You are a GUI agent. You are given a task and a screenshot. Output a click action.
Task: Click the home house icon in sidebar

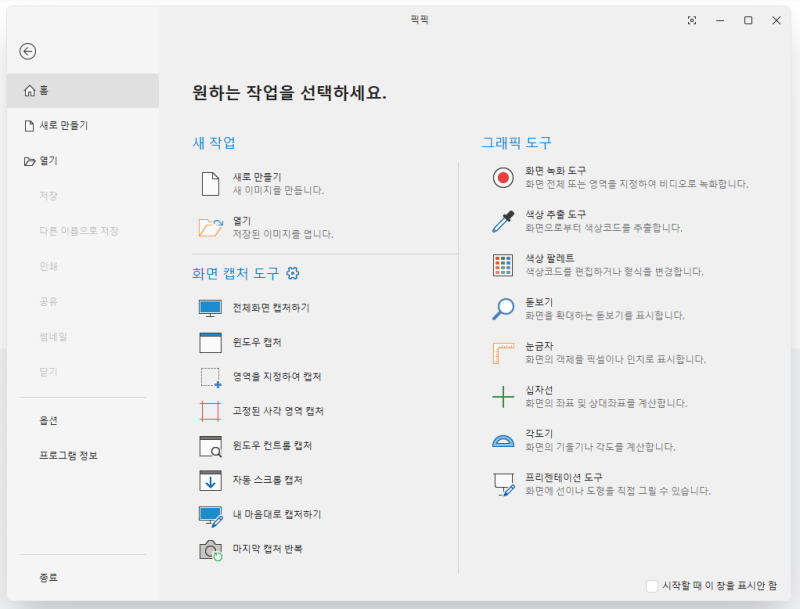(30, 91)
